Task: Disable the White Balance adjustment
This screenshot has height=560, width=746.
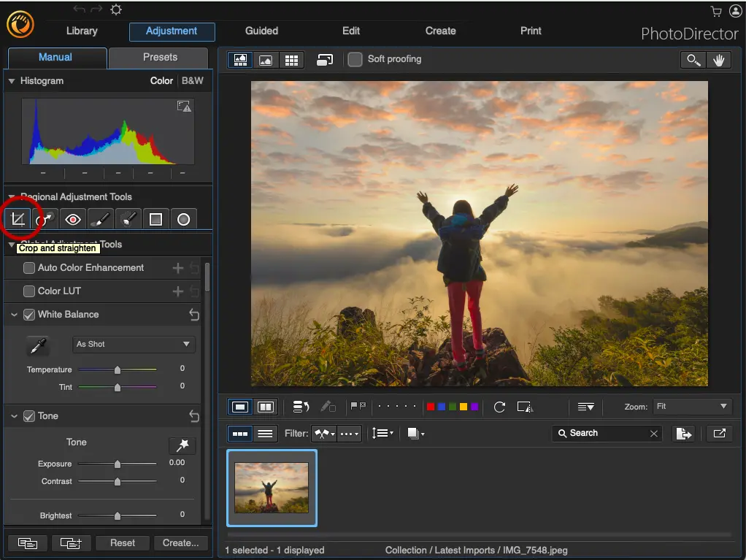Action: pyautogui.click(x=29, y=315)
